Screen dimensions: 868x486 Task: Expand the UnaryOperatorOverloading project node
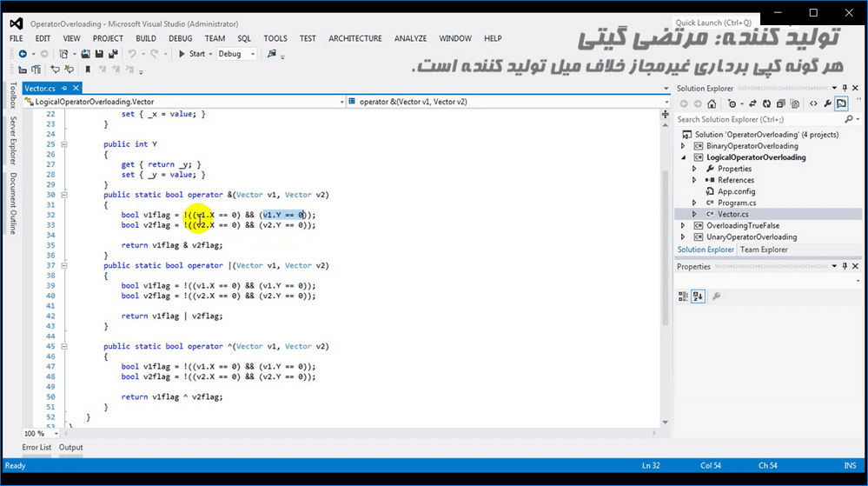[683, 237]
